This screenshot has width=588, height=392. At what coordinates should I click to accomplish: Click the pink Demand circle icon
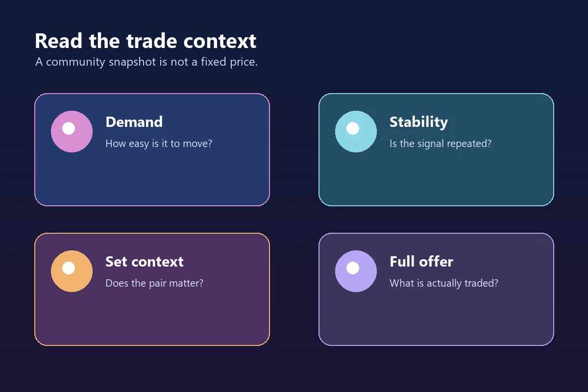pos(72,131)
